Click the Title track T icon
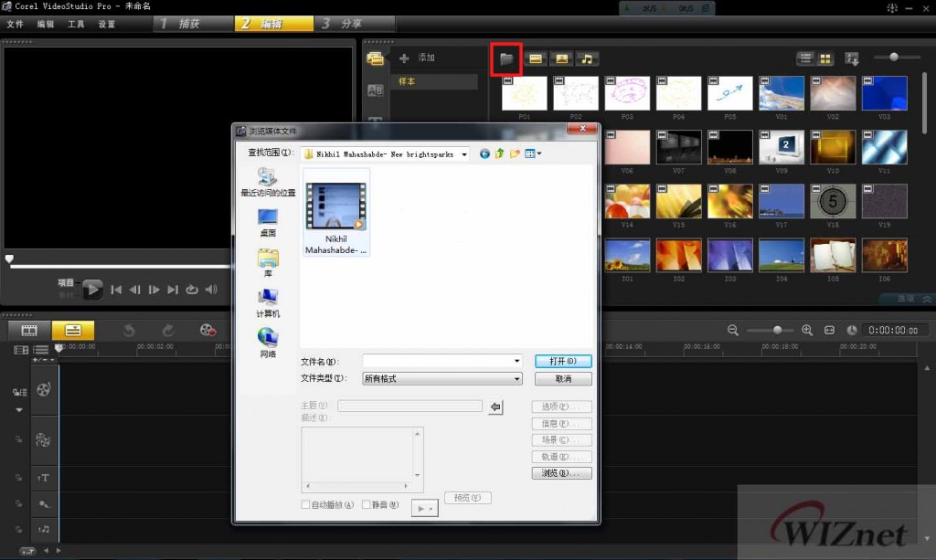 coord(43,478)
